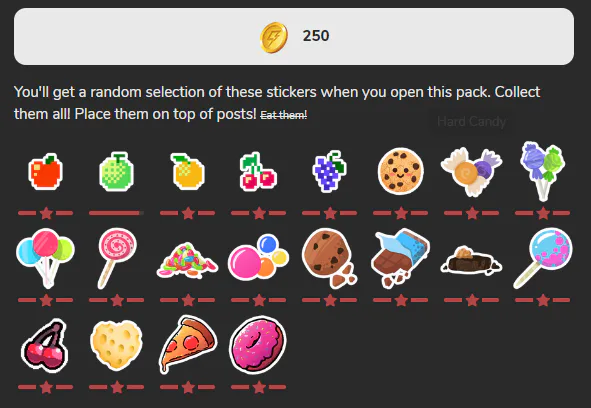Click the smiling cookie sticker
This screenshot has width=591, height=408.
tap(401, 171)
